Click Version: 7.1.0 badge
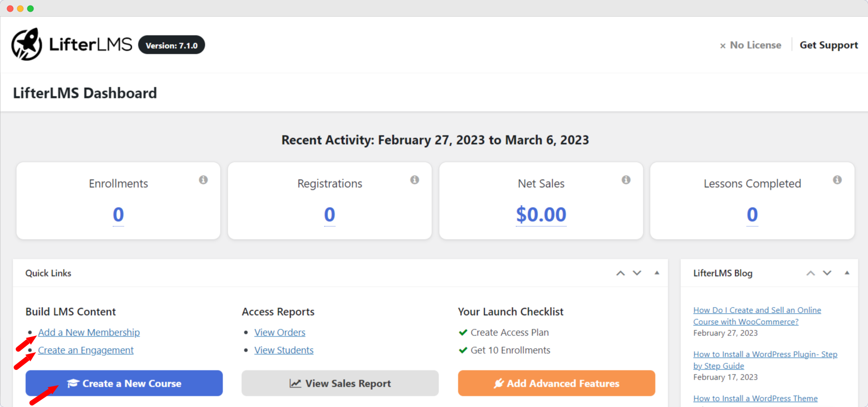868x407 pixels. (171, 45)
